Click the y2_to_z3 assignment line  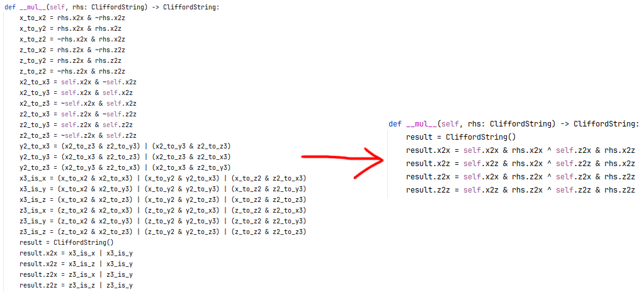click(125, 167)
